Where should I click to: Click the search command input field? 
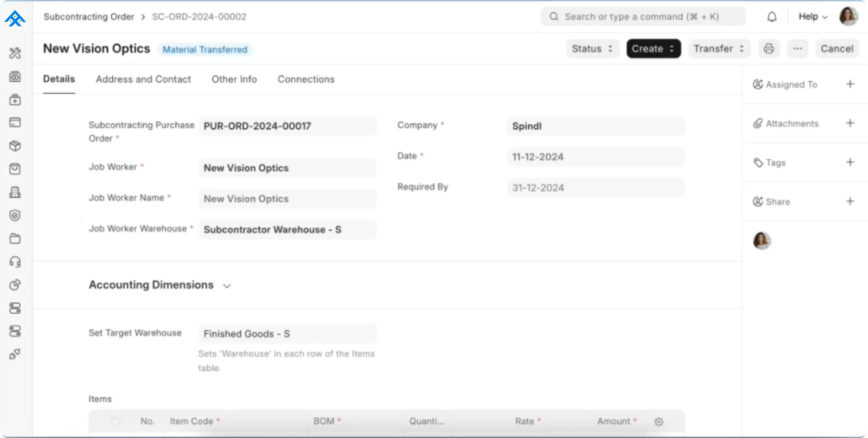click(642, 17)
